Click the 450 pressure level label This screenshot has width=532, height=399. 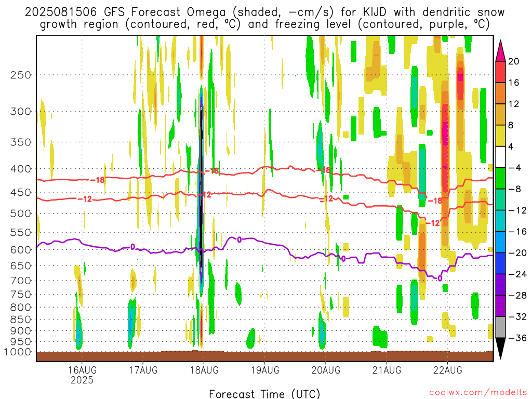[x=21, y=192]
